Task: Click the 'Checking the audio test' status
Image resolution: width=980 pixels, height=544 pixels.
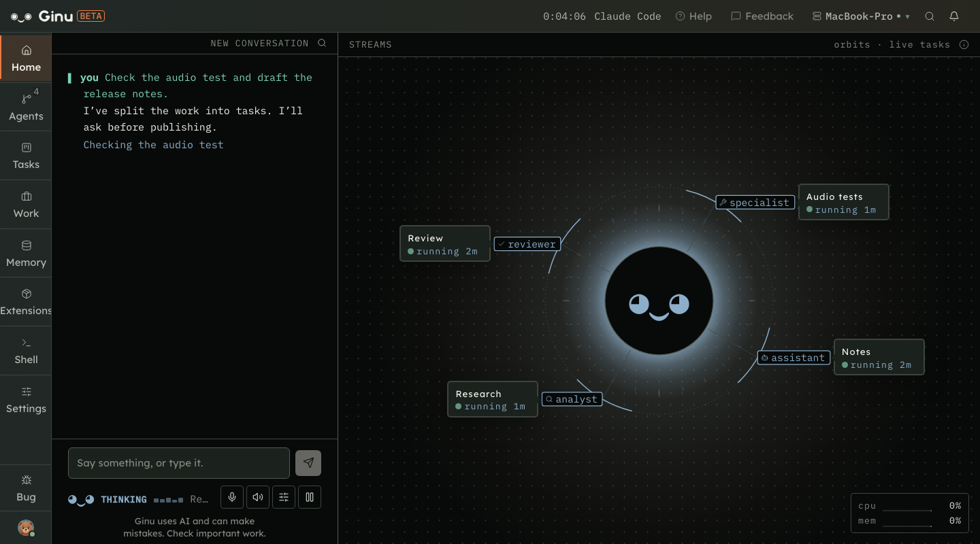Action: point(153,145)
